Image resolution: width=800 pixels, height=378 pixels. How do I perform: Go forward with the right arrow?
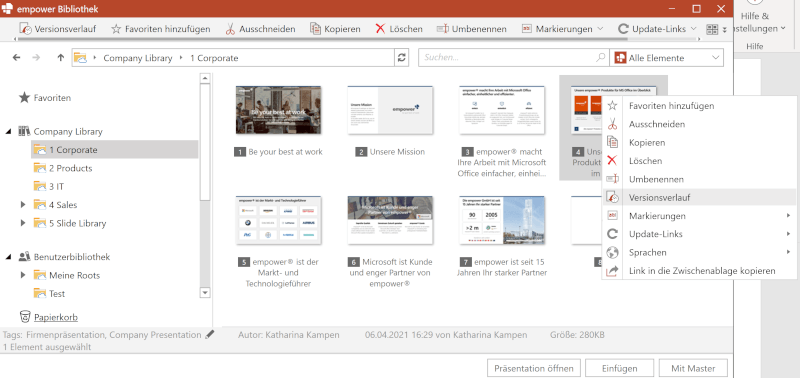pos(36,58)
